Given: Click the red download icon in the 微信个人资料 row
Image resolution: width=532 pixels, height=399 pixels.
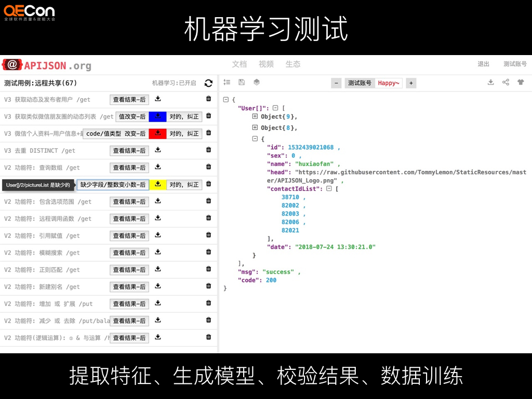Looking at the screenshot, I should pos(157,134).
